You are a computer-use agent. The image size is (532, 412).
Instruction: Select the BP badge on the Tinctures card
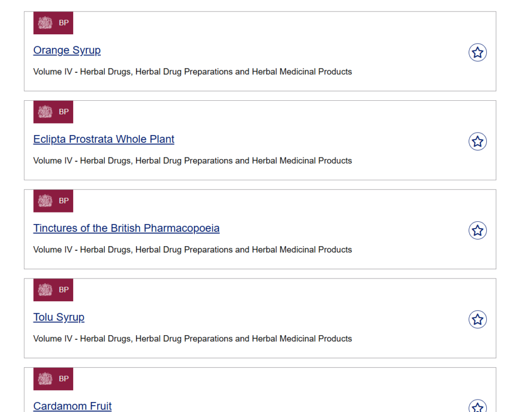pos(53,201)
